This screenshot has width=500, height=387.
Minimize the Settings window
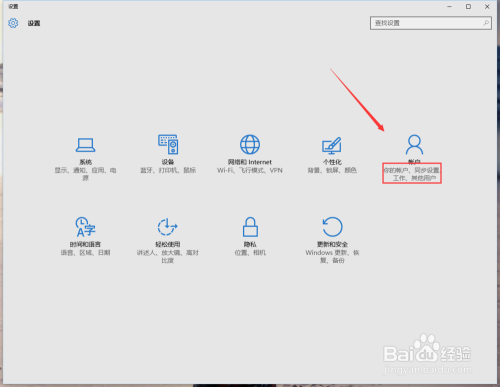(x=449, y=6)
